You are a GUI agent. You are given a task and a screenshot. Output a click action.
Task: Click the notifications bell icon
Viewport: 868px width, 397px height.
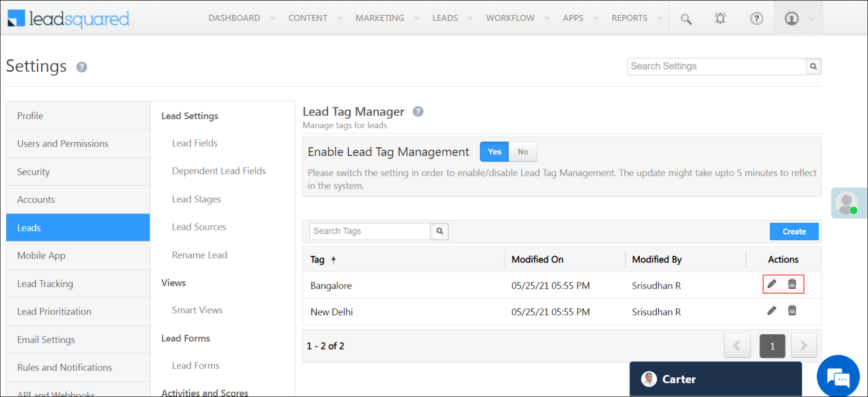720,18
